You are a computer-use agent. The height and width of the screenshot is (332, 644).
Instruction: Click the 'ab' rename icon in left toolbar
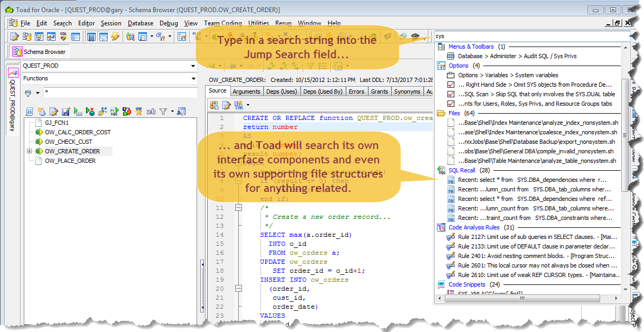coord(151,112)
